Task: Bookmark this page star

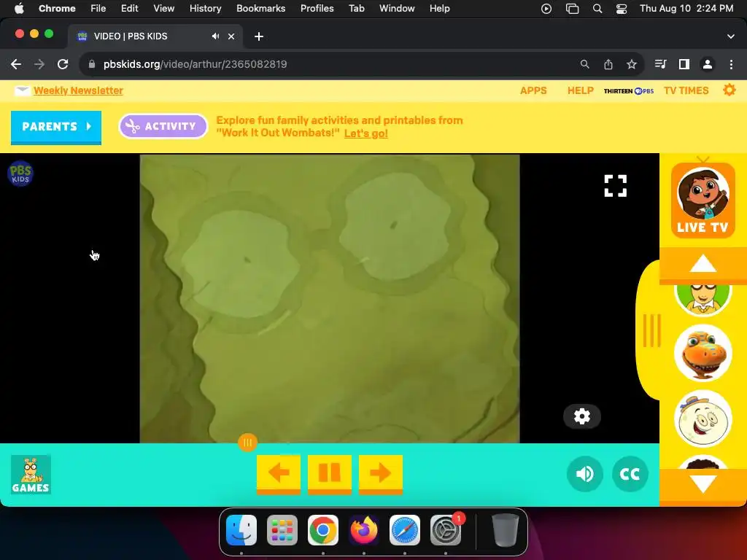Action: [x=632, y=64]
